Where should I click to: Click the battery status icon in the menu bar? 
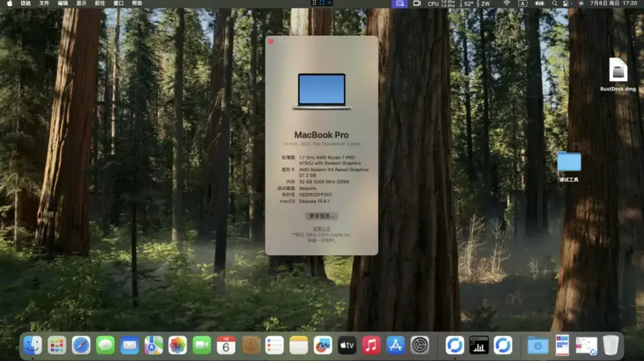click(539, 3)
